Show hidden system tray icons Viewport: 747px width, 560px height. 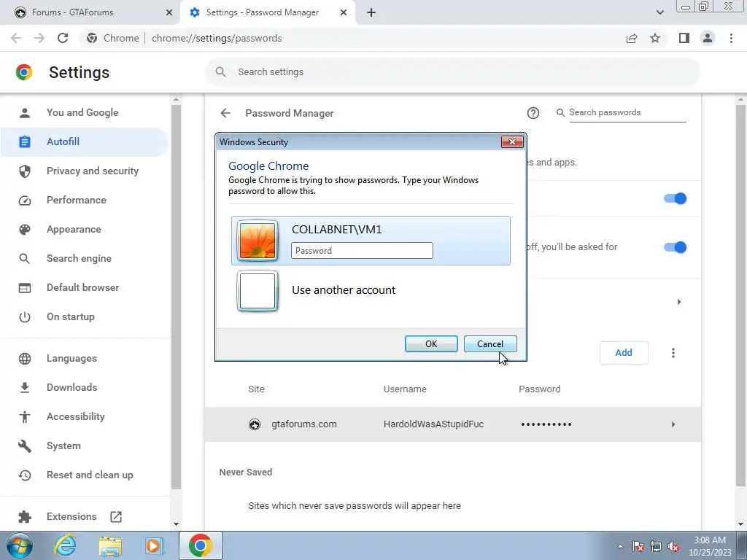click(620, 546)
